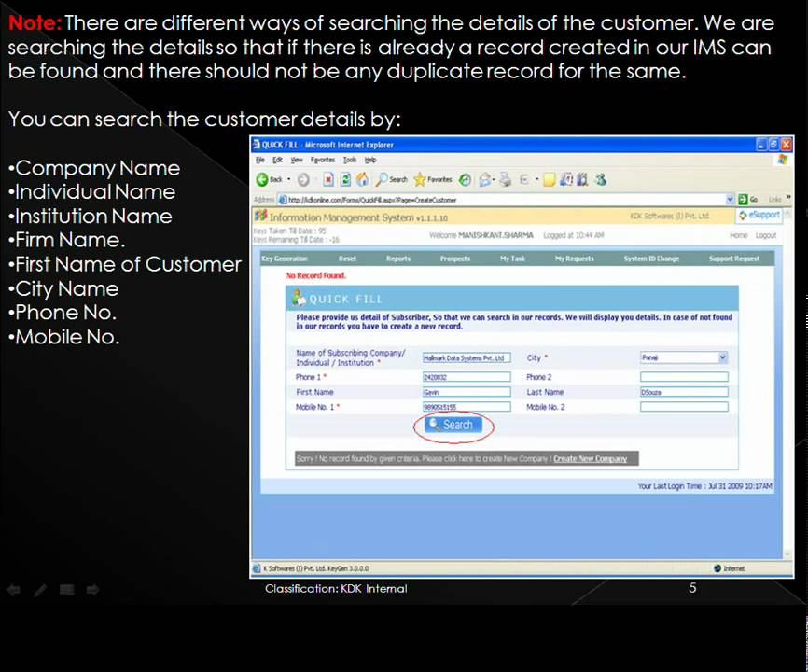808x672 pixels.
Task: Open the Favorites menu
Action: tap(323, 160)
